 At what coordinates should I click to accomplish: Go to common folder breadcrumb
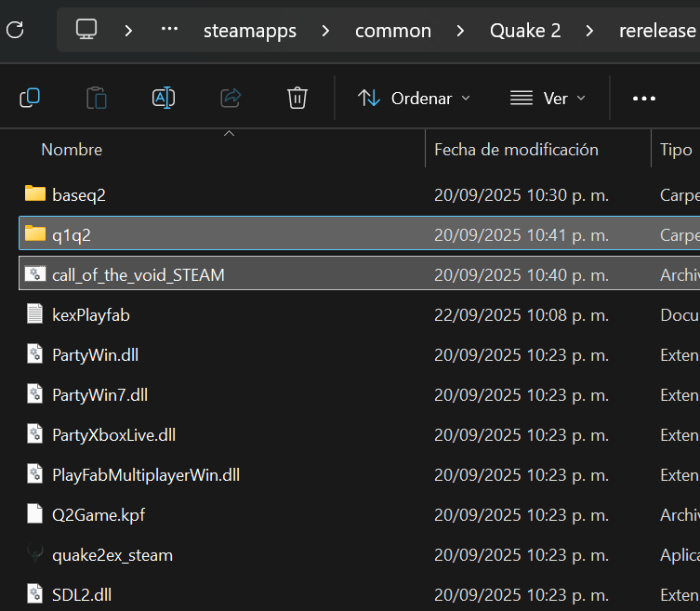coord(393,31)
